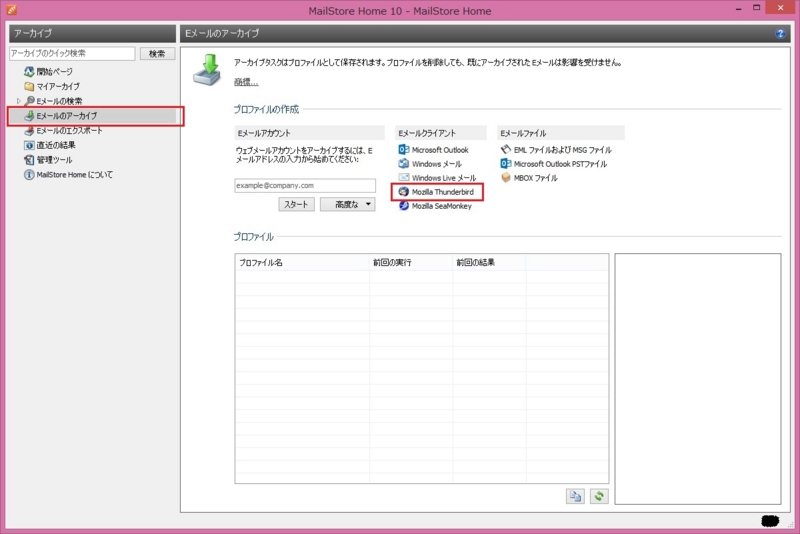Click the 検索 search button

pos(157,54)
